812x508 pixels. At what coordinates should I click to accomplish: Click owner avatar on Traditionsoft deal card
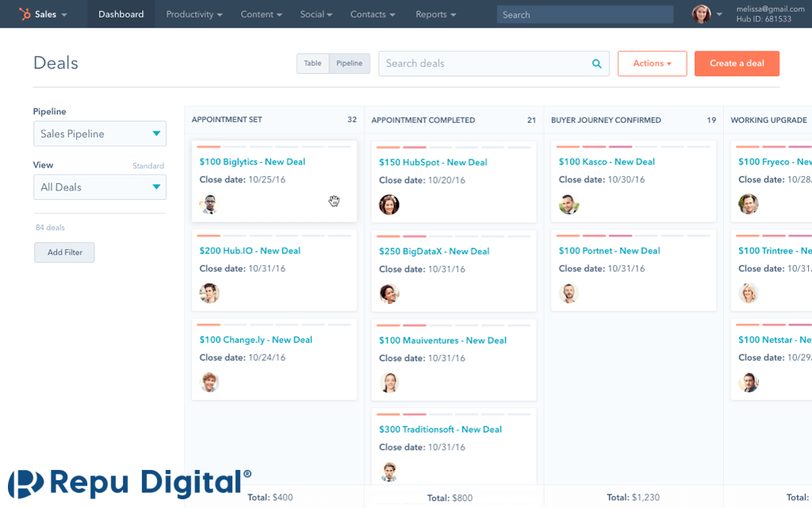click(389, 471)
